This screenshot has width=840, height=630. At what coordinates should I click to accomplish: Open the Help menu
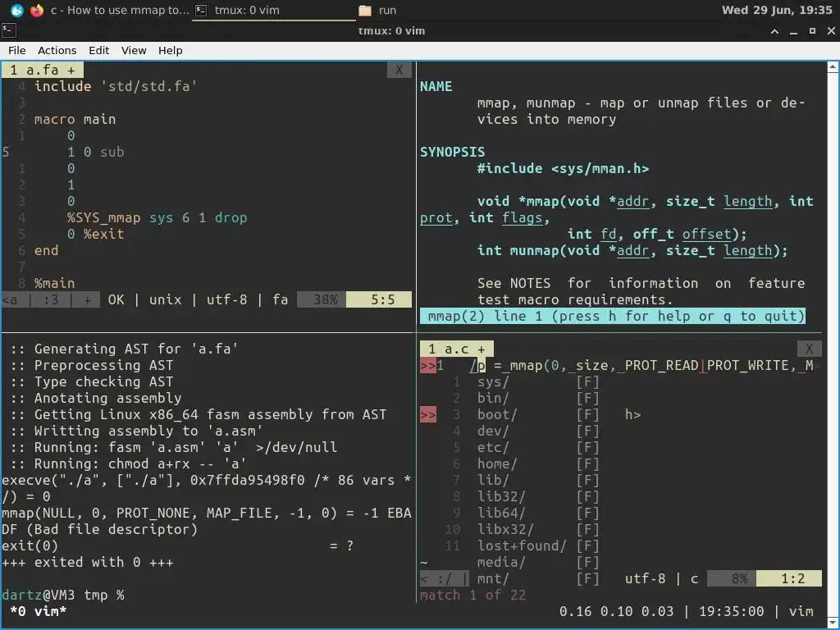[171, 50]
